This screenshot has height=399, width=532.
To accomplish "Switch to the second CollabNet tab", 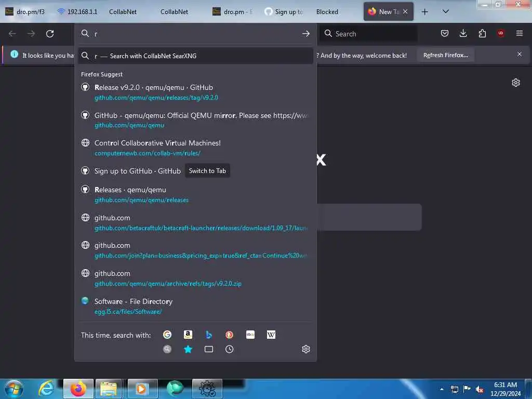I will coord(175,12).
